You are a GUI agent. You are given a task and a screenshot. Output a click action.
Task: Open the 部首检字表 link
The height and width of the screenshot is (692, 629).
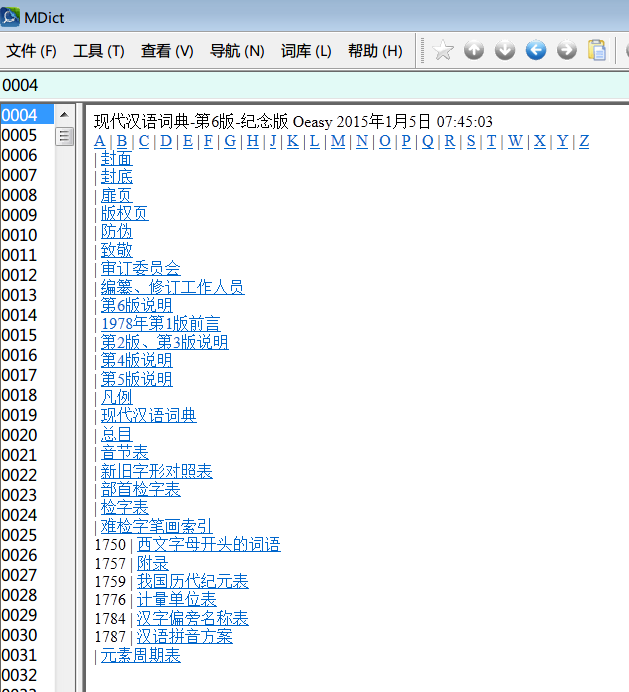point(141,489)
